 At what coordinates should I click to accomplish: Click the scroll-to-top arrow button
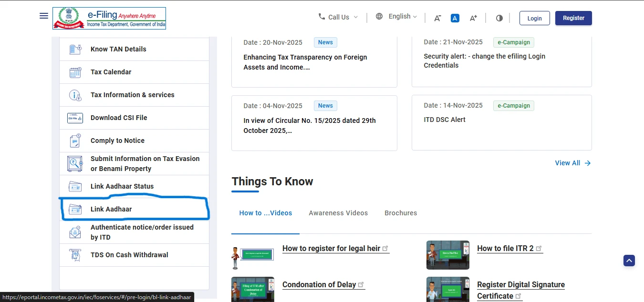[x=629, y=261]
